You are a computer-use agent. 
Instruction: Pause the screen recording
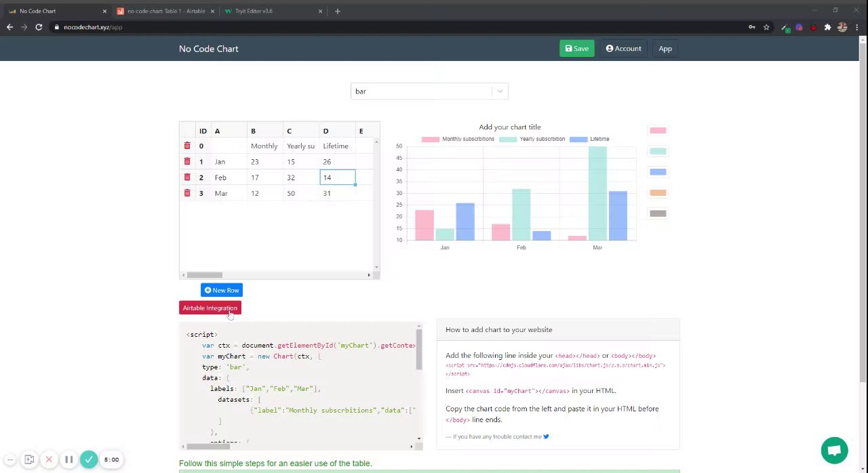pyautogui.click(x=68, y=459)
